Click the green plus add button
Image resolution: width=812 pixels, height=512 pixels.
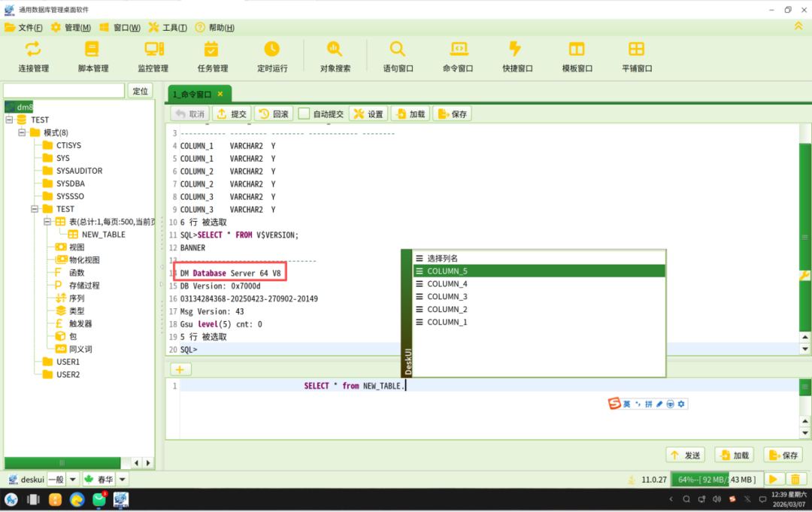point(180,369)
